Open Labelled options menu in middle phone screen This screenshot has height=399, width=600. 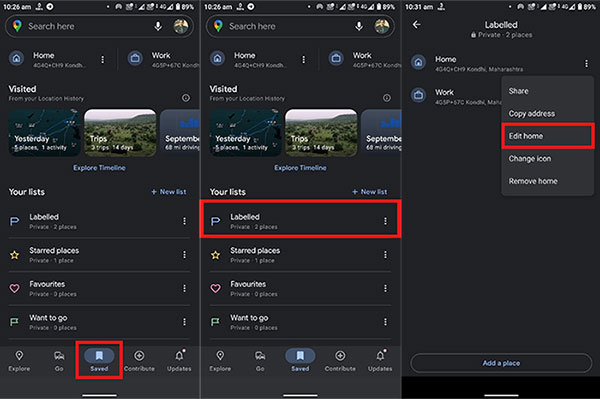click(385, 221)
